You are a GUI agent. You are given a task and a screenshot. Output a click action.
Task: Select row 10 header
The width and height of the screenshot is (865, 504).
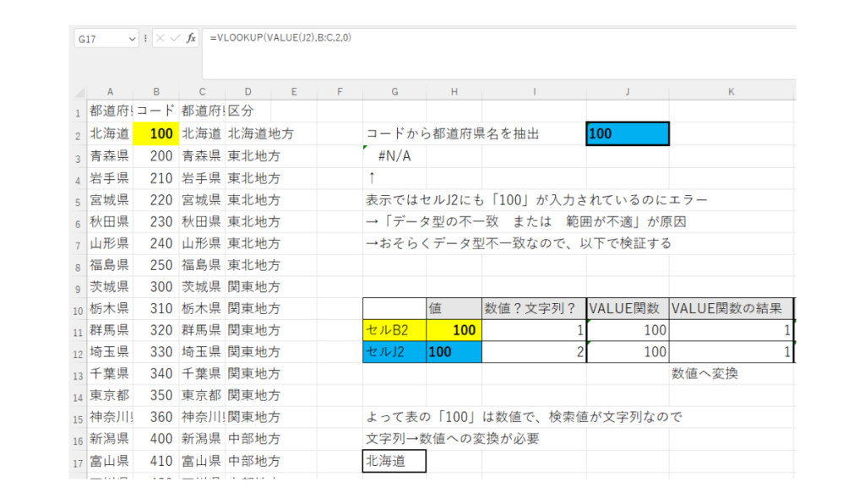click(77, 308)
